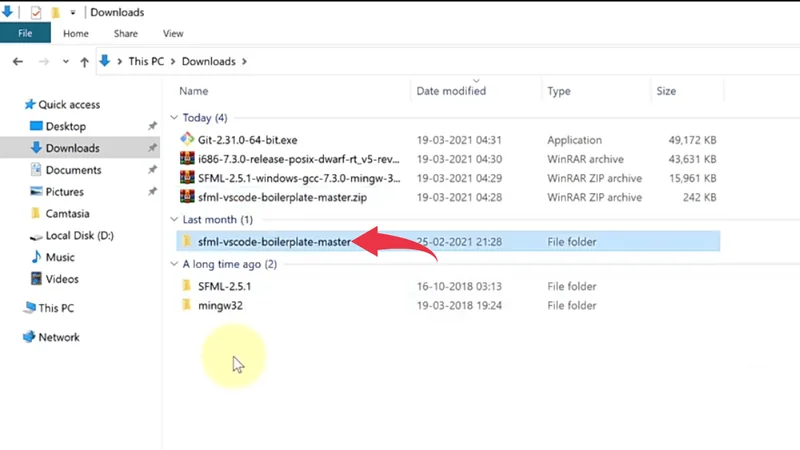Viewport: 800px width, 450px height.
Task: Click the Up arrow navigation button
Action: 80,61
